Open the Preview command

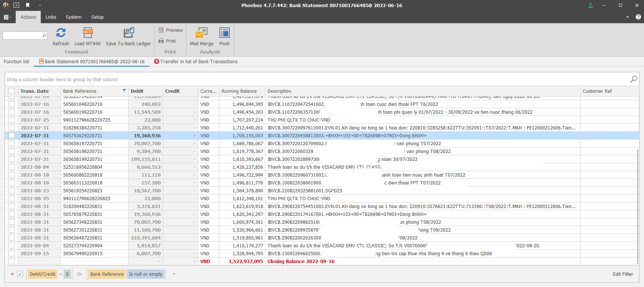click(x=171, y=30)
